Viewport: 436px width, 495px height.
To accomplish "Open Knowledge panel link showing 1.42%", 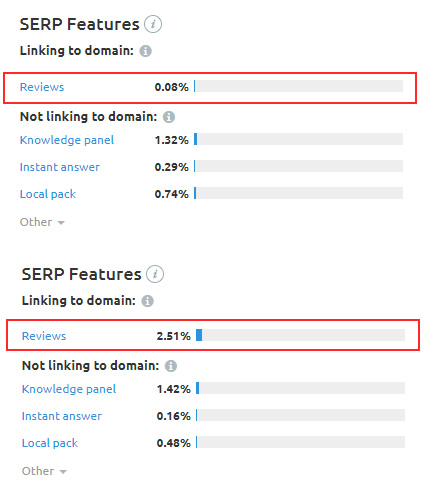I will point(69,389).
